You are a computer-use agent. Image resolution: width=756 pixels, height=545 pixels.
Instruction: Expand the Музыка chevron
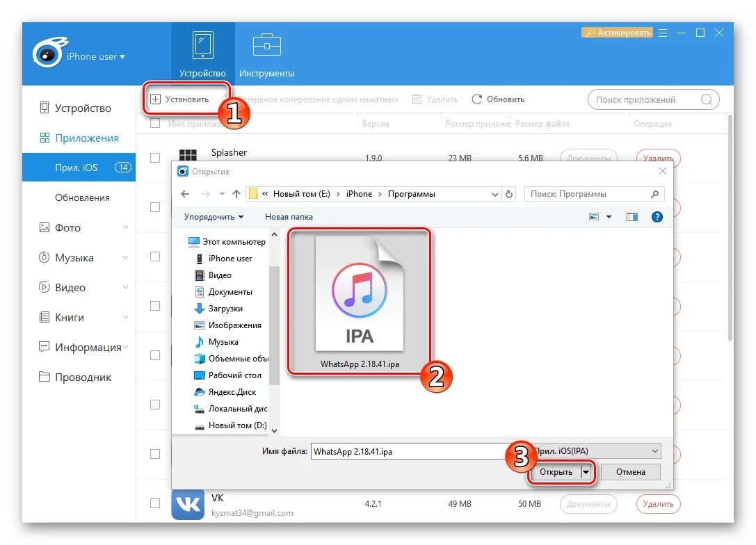pyautogui.click(x=125, y=257)
